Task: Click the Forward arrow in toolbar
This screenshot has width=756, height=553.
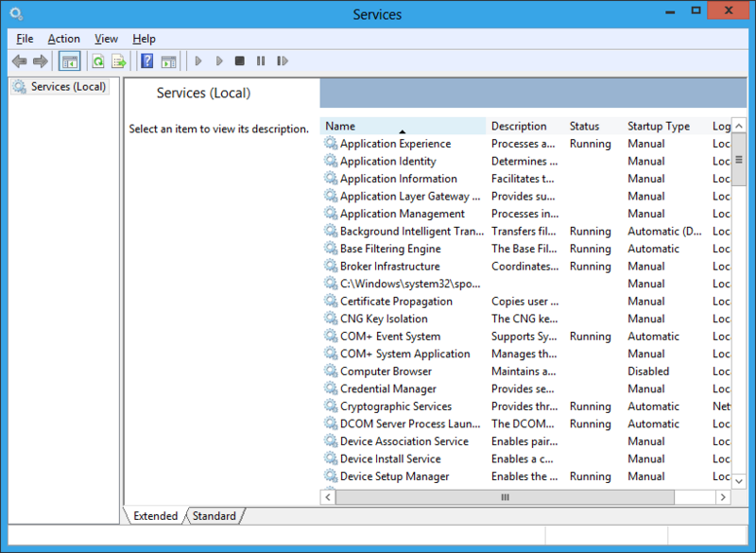Action: (x=40, y=61)
